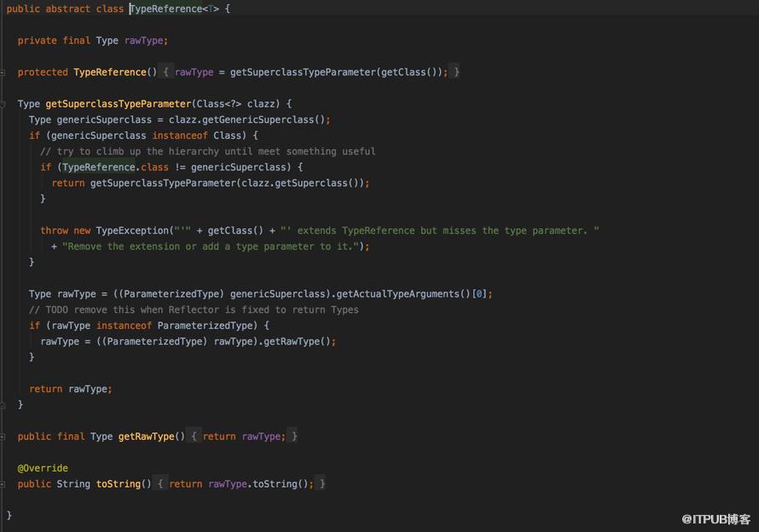The image size is (759, 532).
Task: Click the rawType.toString() call in the folded body
Action: (x=258, y=484)
